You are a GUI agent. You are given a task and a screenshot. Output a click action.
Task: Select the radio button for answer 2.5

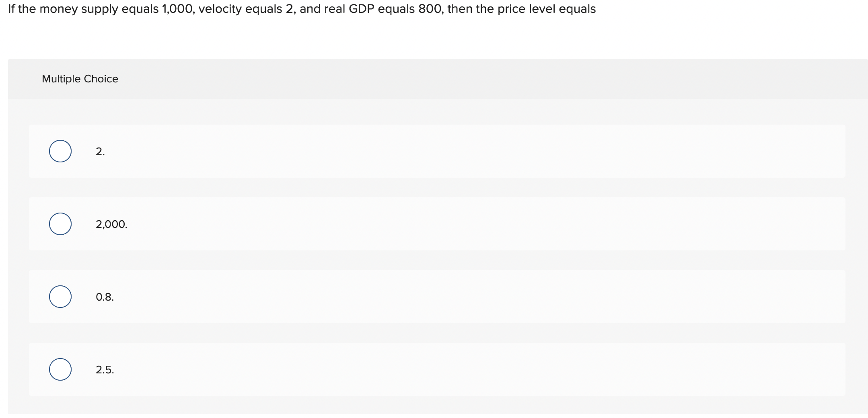click(60, 370)
